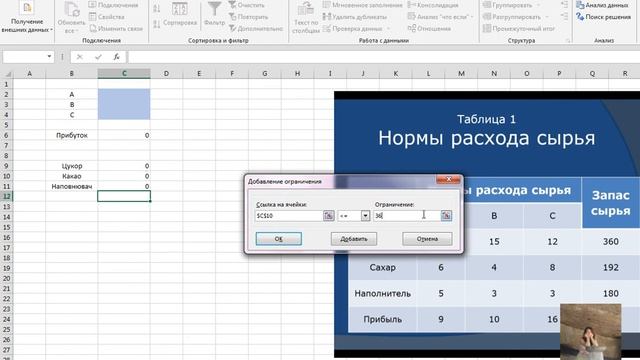The width and height of the screenshot is (640, 360).
Task: Open the Name Box dropdown arrow
Action: point(49,57)
